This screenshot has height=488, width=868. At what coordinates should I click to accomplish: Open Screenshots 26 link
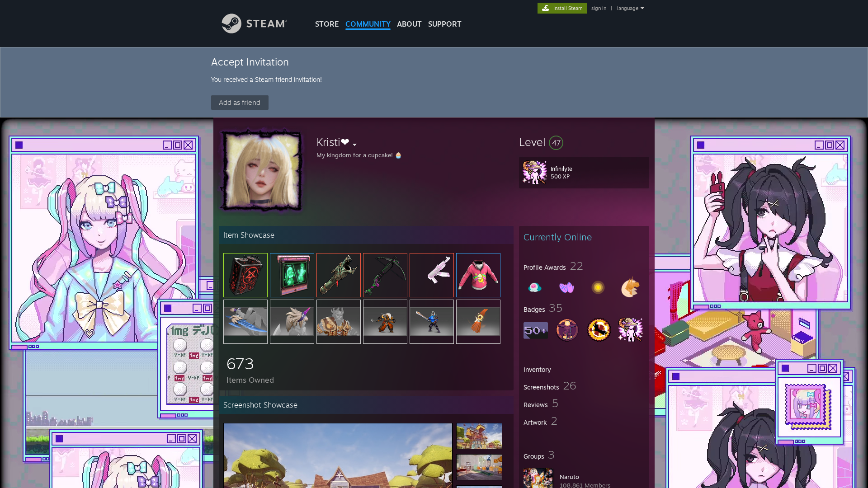550,386
